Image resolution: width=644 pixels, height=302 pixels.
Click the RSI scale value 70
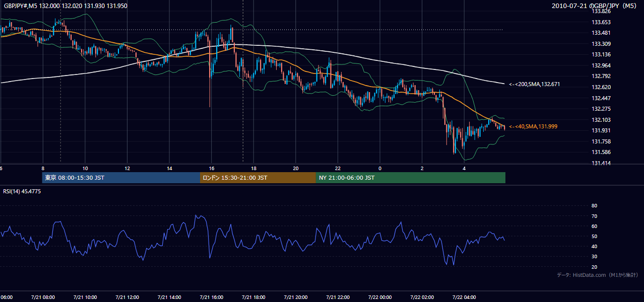[594, 216]
